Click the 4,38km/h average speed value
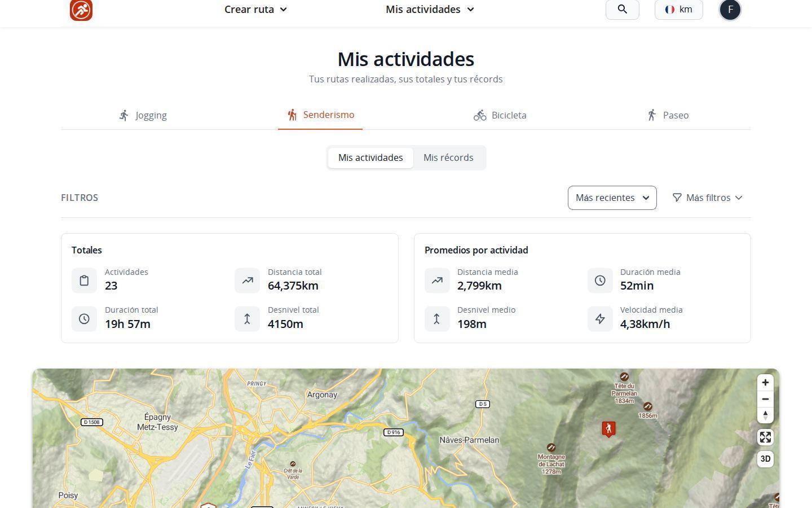The height and width of the screenshot is (508, 812). click(645, 324)
